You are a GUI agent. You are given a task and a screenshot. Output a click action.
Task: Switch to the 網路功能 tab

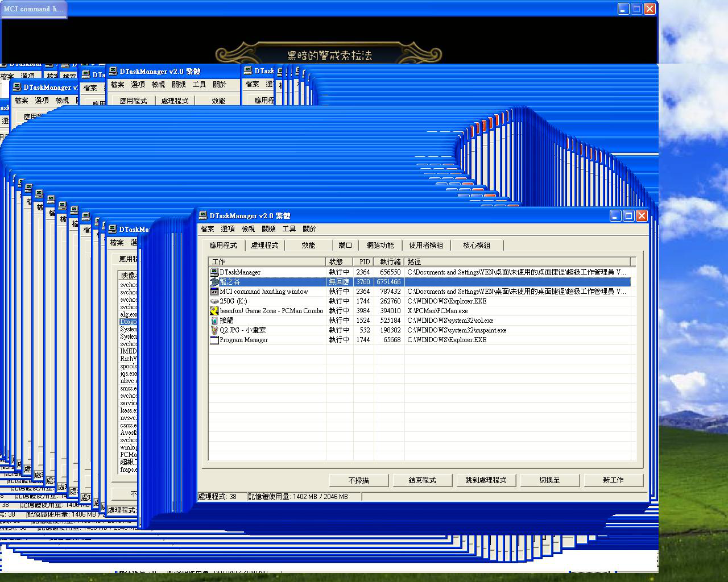[380, 246]
